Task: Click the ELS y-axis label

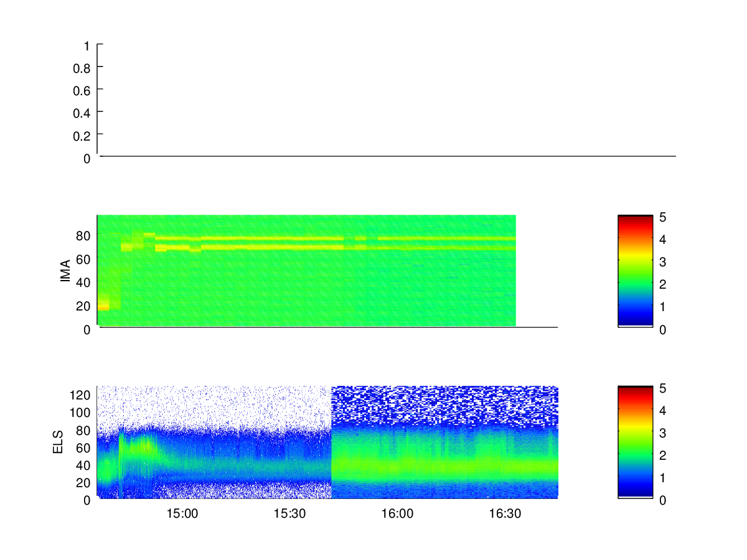Action: coord(59,442)
